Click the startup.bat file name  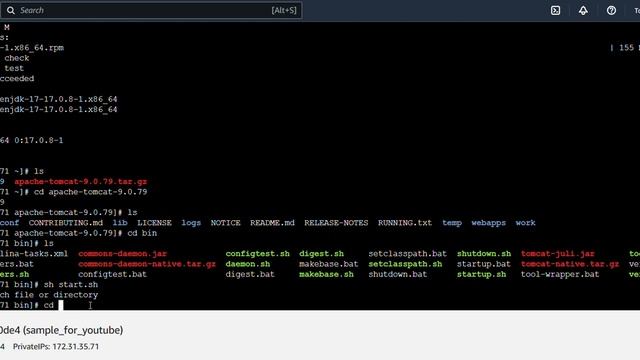tap(484, 264)
